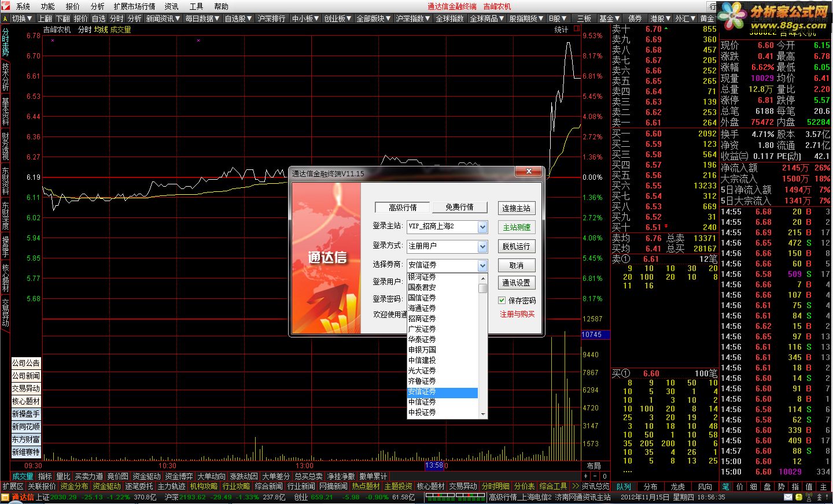This screenshot has width=833, height=504.
Task: Toggle the 保存密码 checkbox
Action: [x=502, y=301]
